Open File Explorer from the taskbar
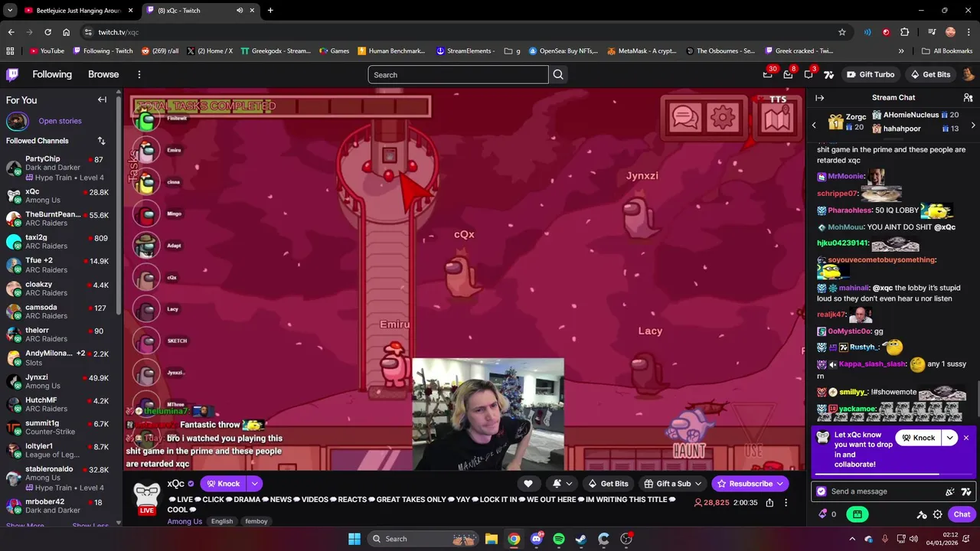980x551 pixels. click(492, 539)
